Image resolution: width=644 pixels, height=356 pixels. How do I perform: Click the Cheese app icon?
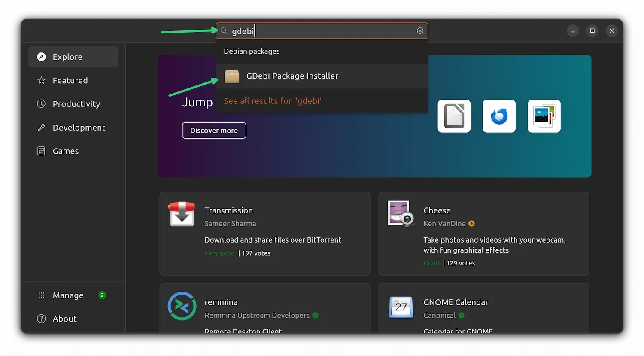pos(401,213)
